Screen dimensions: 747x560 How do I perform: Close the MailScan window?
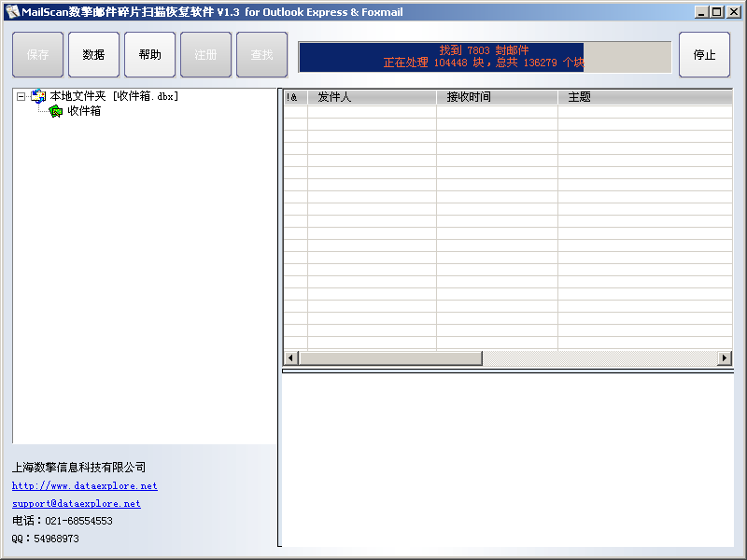(734, 12)
